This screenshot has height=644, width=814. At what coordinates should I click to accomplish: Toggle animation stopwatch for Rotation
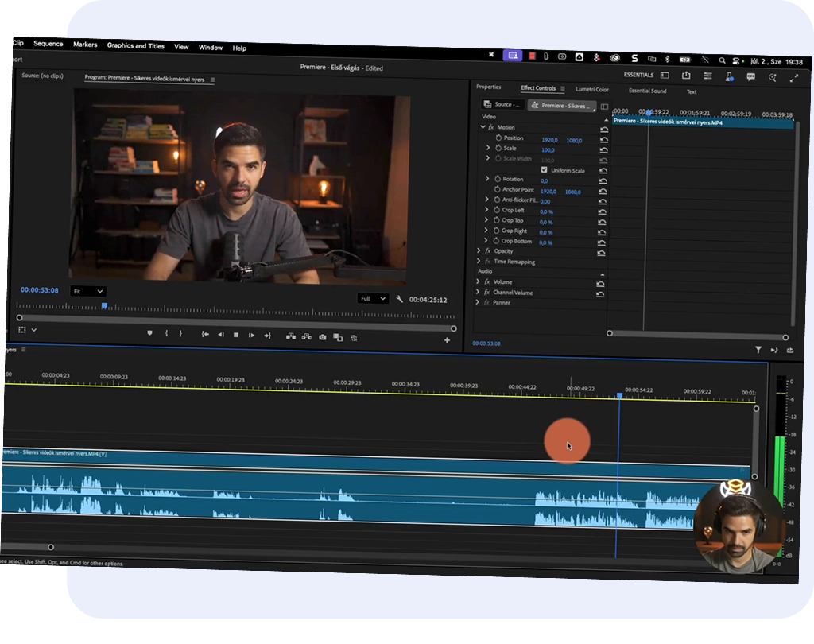point(498,179)
